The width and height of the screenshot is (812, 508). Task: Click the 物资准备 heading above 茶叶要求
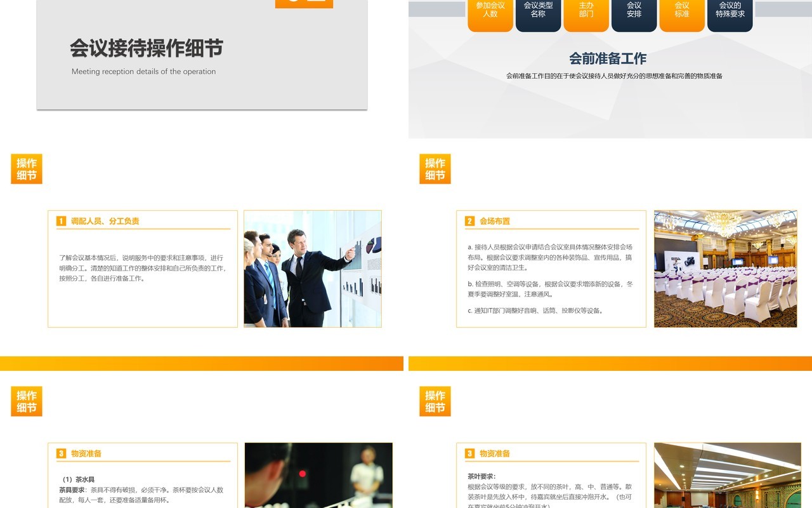(495, 453)
